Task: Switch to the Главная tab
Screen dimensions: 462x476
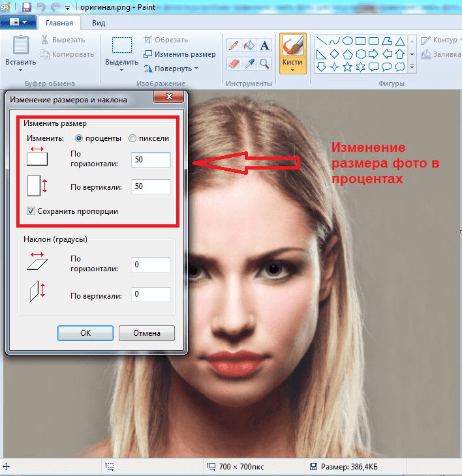Action: 59,23
